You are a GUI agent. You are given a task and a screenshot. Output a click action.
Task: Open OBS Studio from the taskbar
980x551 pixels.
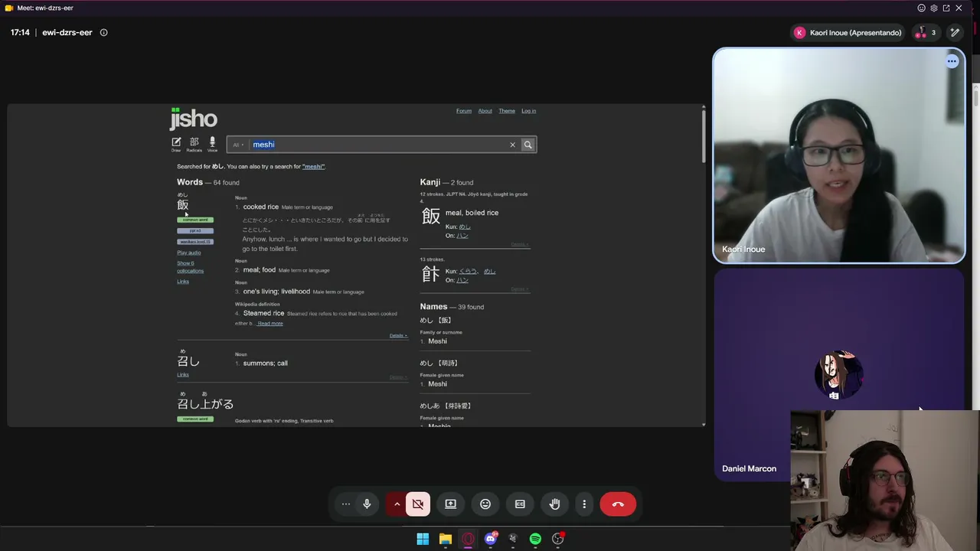[x=558, y=539]
